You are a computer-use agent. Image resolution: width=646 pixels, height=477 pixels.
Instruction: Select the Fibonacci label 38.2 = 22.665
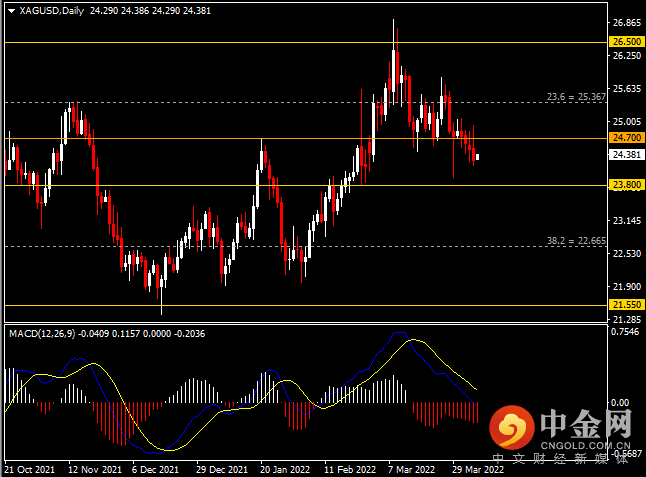[576, 241]
